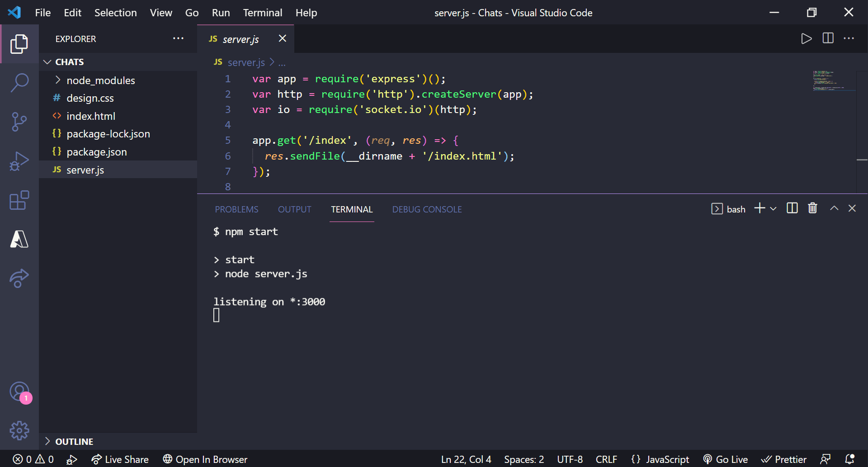Open the Live Share view in activity bar
Screen dimensions: 868x467
[19, 278]
